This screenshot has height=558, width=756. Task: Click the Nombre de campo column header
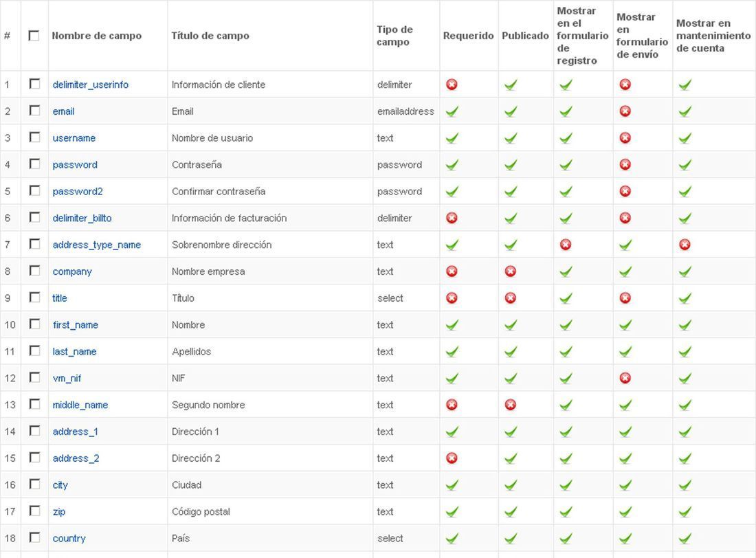point(96,36)
